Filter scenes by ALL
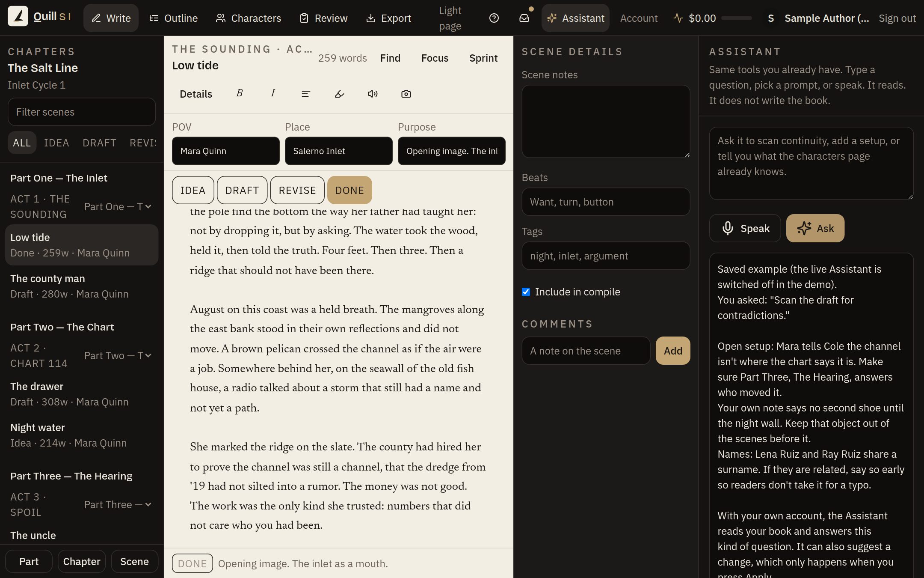Viewport: 924px width, 578px height. (22, 143)
